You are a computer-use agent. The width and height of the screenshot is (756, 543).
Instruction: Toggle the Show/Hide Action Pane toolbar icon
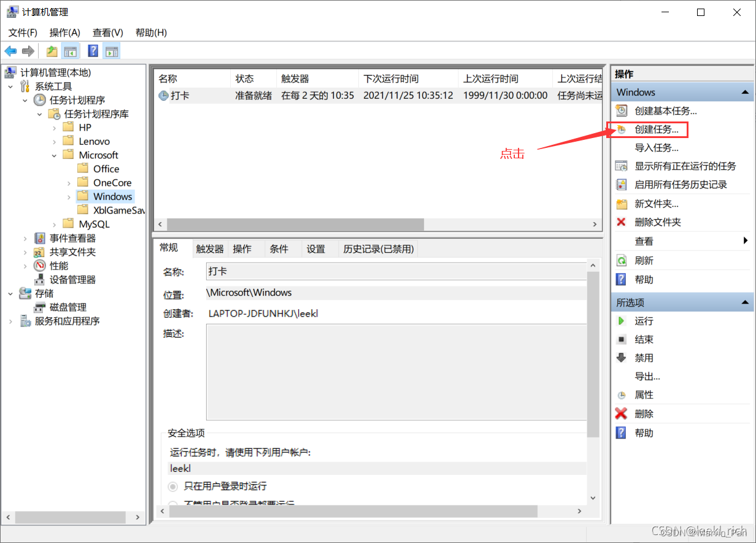click(112, 51)
